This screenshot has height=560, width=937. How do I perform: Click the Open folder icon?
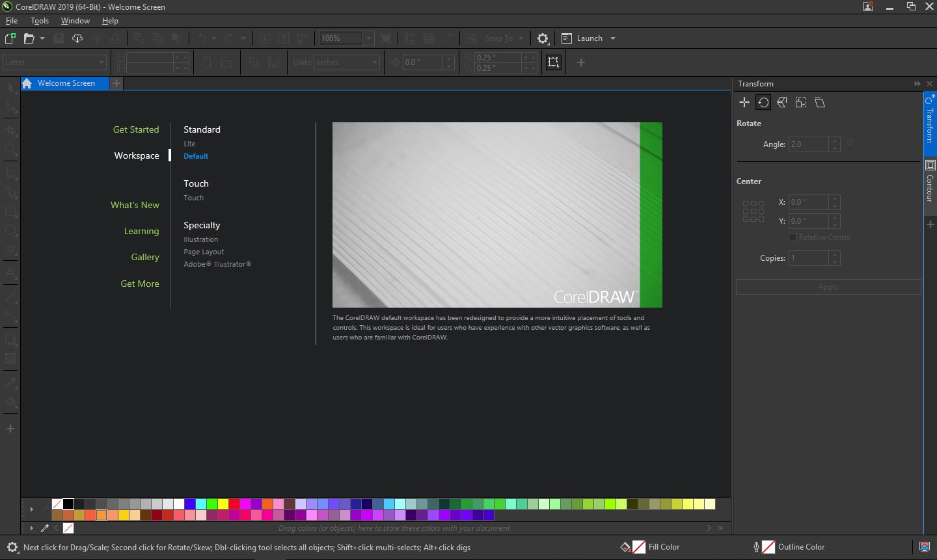29,38
